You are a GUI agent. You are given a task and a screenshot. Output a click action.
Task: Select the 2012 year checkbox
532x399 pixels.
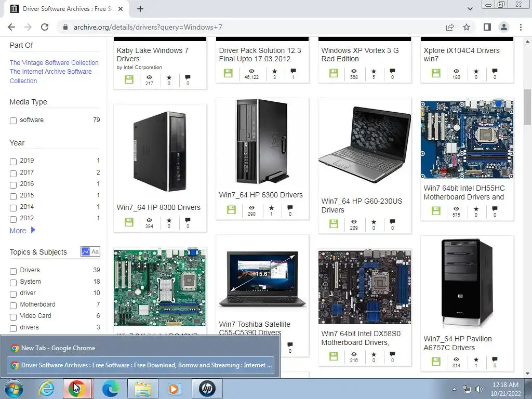[x=13, y=219]
